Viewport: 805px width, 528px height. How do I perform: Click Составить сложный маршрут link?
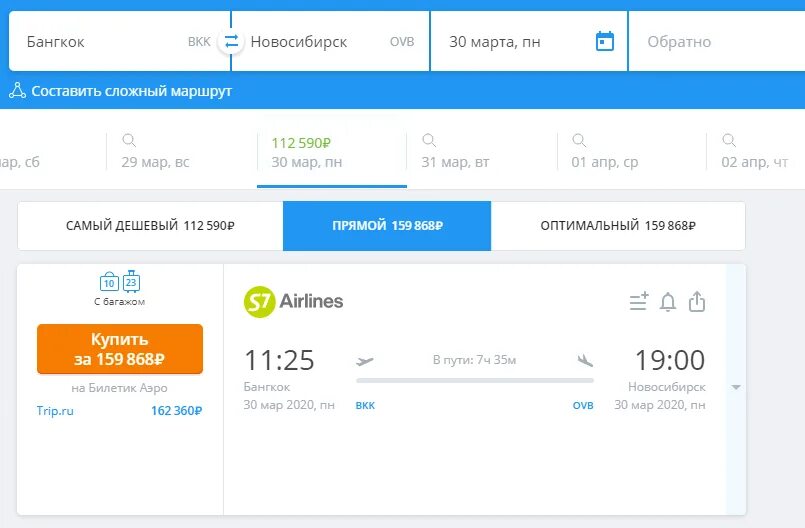[x=131, y=91]
